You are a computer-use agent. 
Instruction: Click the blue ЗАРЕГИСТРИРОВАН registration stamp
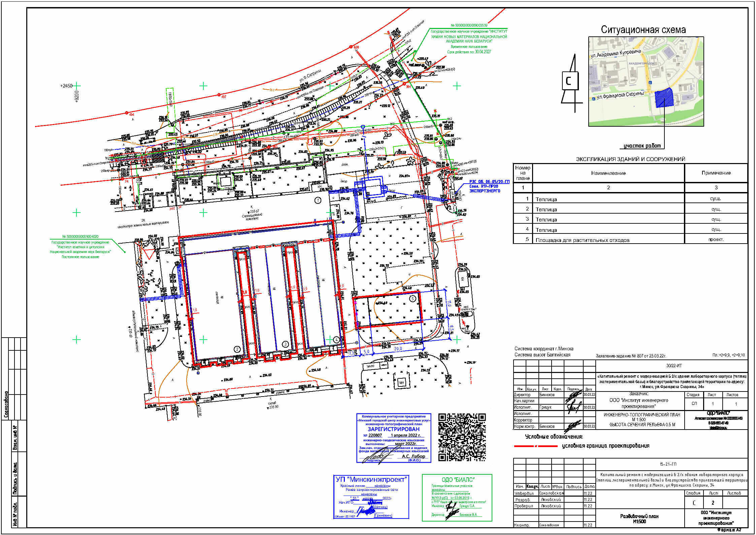click(x=393, y=429)
